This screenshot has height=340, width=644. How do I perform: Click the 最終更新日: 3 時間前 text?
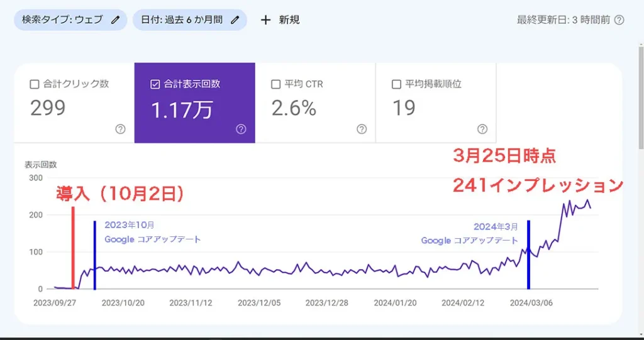pyautogui.click(x=563, y=20)
